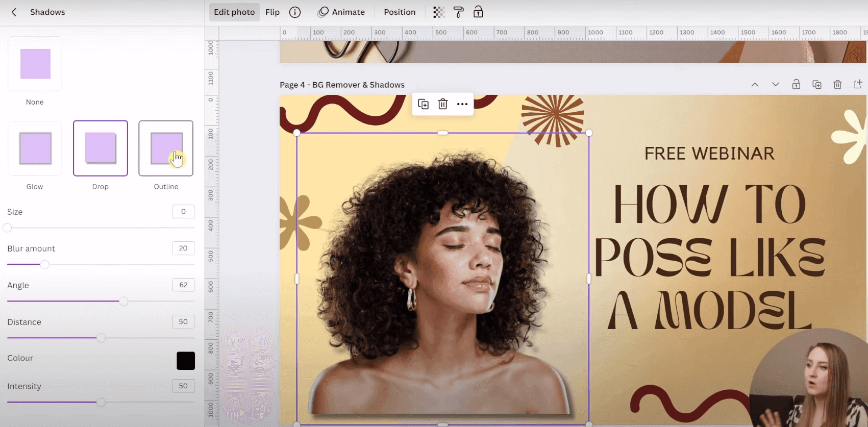
Task: Open the black shadow Colour swatch
Action: point(186,361)
